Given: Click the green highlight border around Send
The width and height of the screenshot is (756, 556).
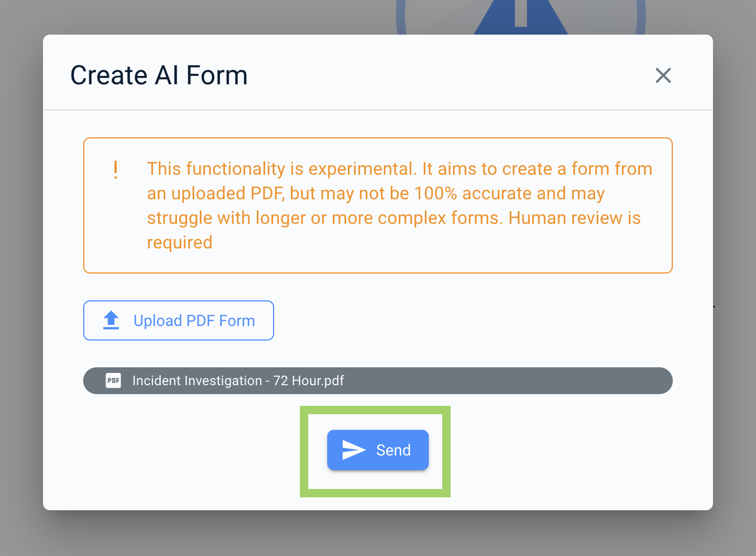Looking at the screenshot, I should tap(304, 451).
